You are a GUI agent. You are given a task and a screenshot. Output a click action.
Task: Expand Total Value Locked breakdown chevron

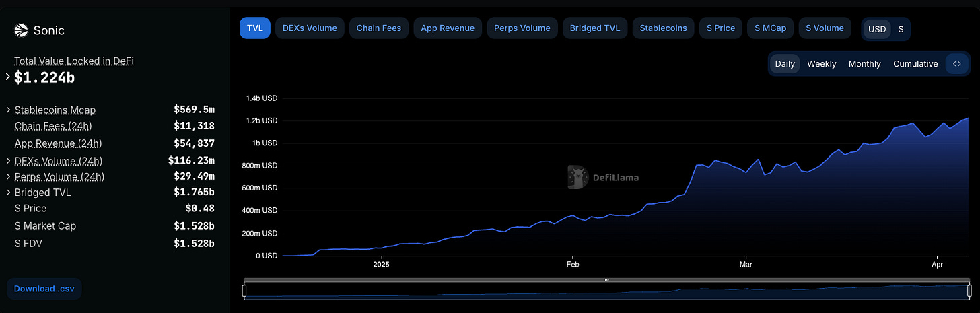tap(8, 77)
